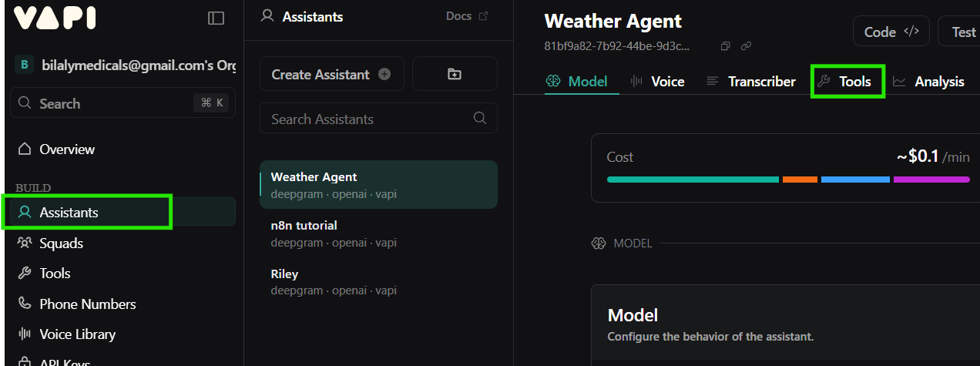Click the new folder button
Screen dimensions: 980x366
click(x=455, y=74)
